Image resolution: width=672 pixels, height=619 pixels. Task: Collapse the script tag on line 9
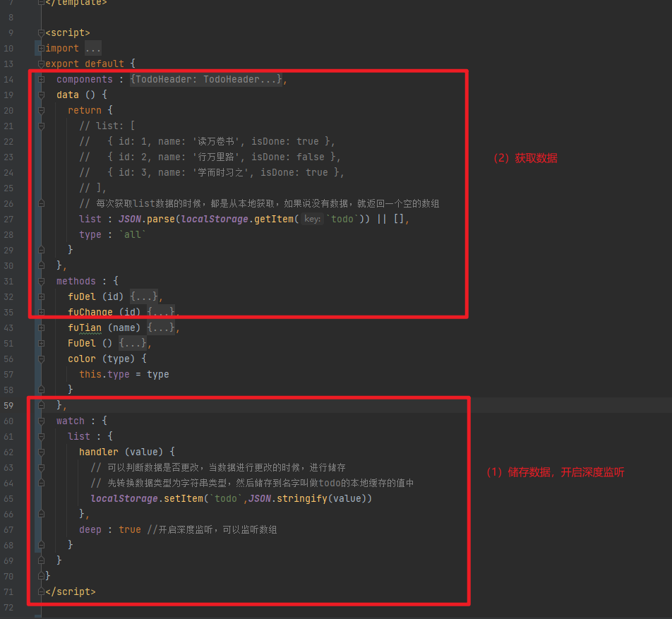pyautogui.click(x=41, y=33)
